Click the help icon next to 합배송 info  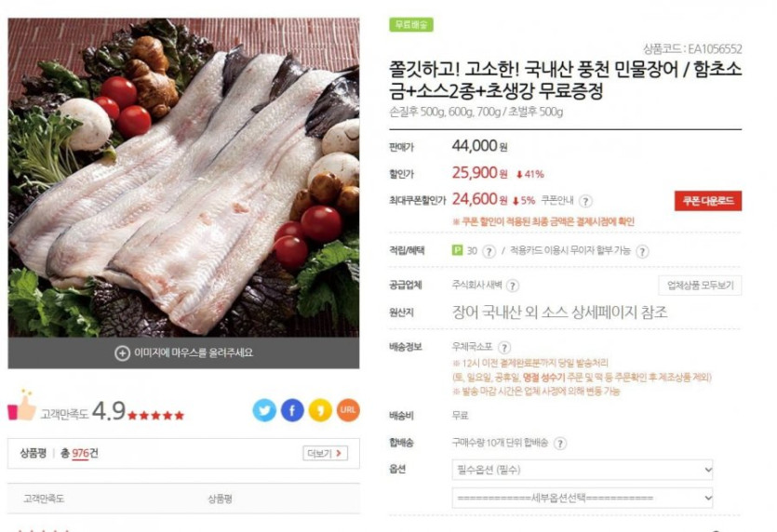(x=559, y=444)
